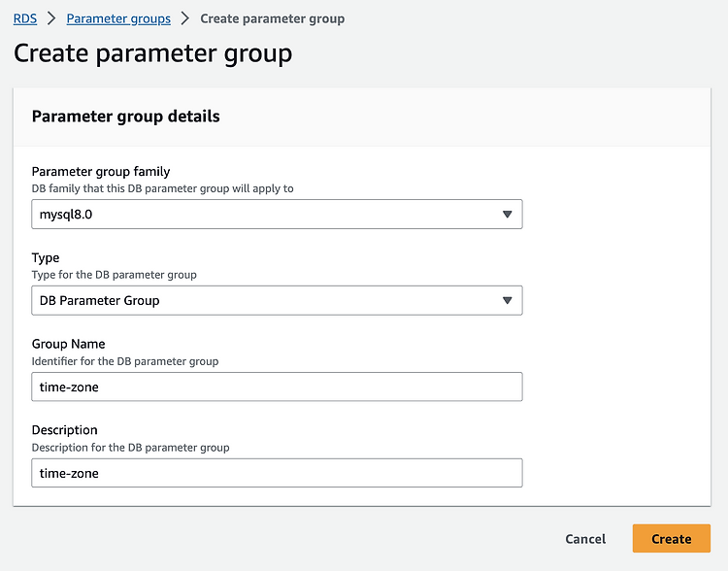Click the Cancel button
Screen dimensions: 728x571
585,539
